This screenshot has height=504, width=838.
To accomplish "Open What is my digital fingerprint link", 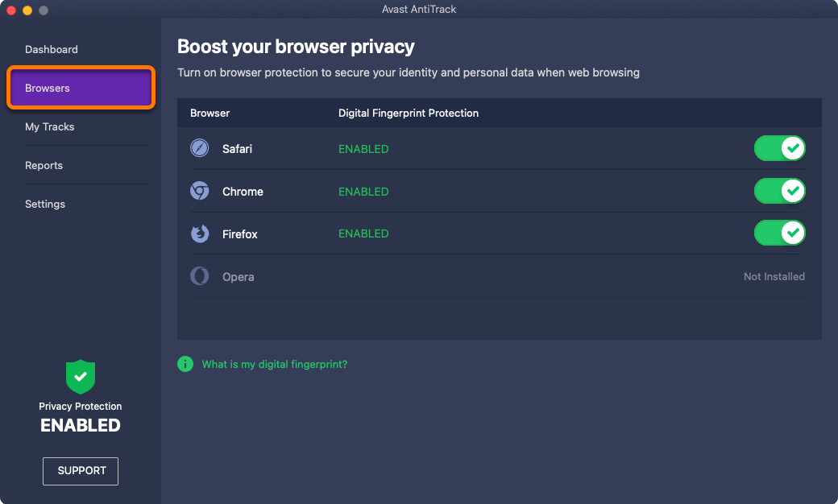I will [x=275, y=364].
